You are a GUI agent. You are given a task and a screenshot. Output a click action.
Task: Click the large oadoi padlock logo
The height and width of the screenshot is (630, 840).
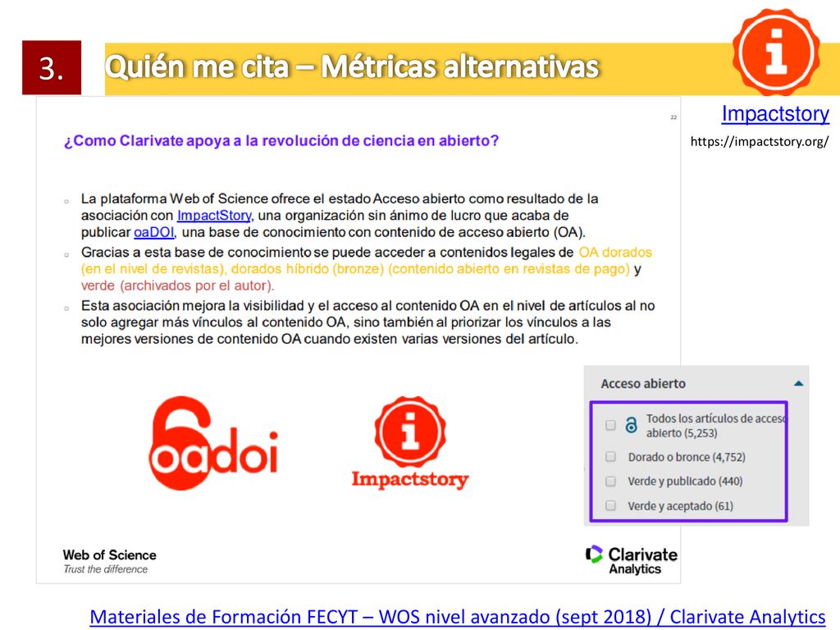tap(213, 443)
